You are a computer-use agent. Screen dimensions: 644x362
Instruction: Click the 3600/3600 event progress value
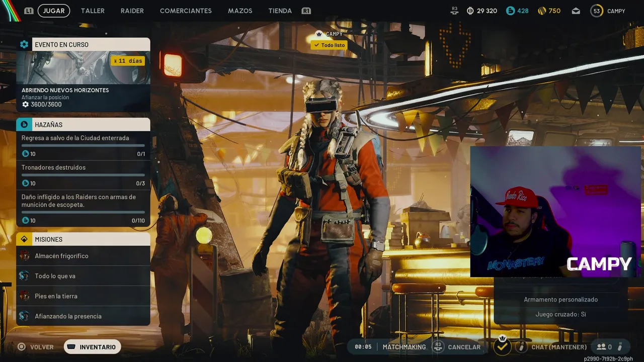point(46,105)
